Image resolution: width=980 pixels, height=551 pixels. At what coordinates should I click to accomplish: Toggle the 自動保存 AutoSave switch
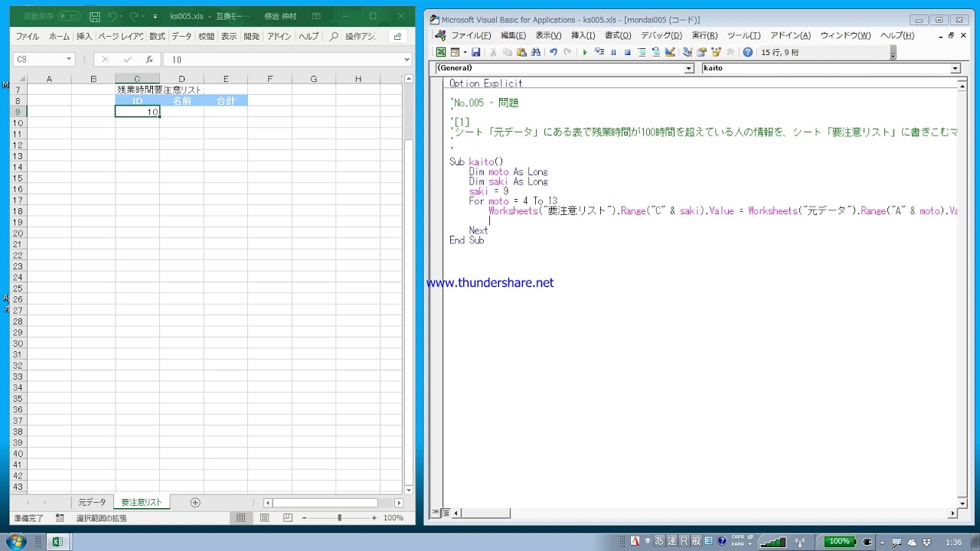click(68, 16)
